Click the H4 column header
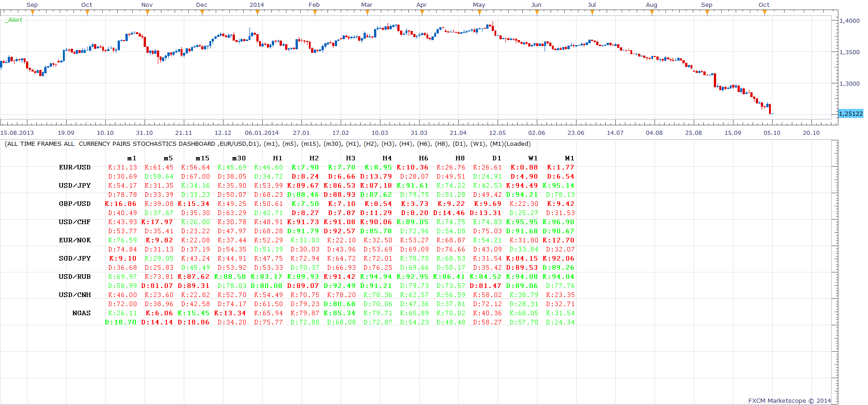868x405 pixels. click(x=387, y=158)
